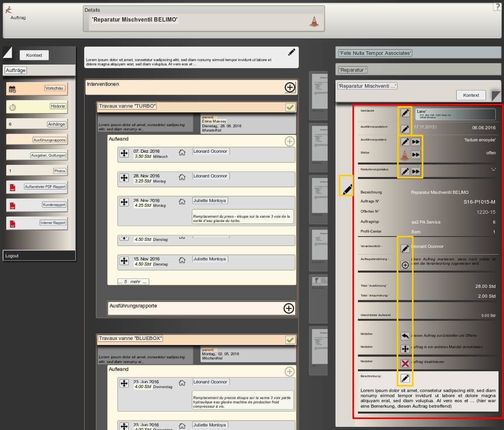This screenshot has height=430, width=504.
Task: Expand Ausführungsrapporte with its plus button
Action: 289,308
